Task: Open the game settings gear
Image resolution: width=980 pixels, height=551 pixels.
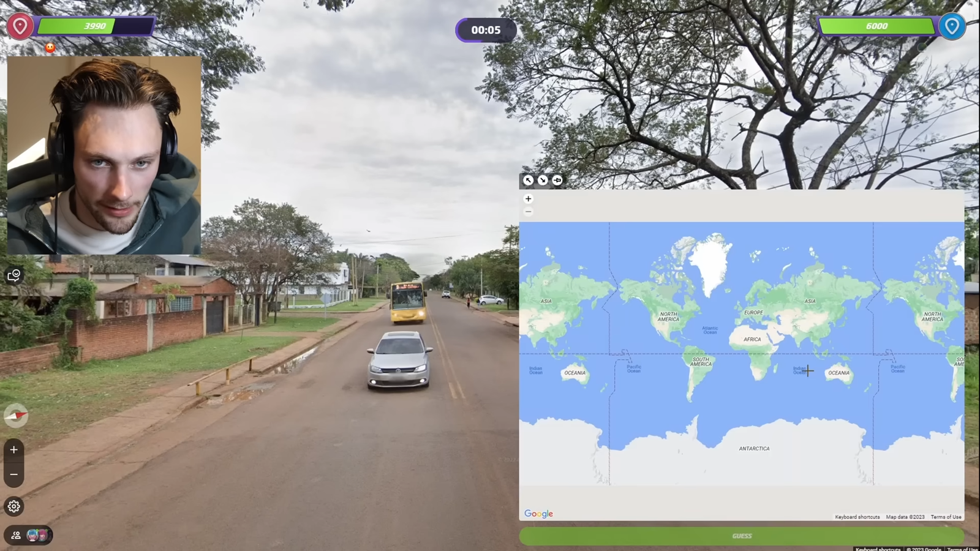Action: [x=13, y=506]
